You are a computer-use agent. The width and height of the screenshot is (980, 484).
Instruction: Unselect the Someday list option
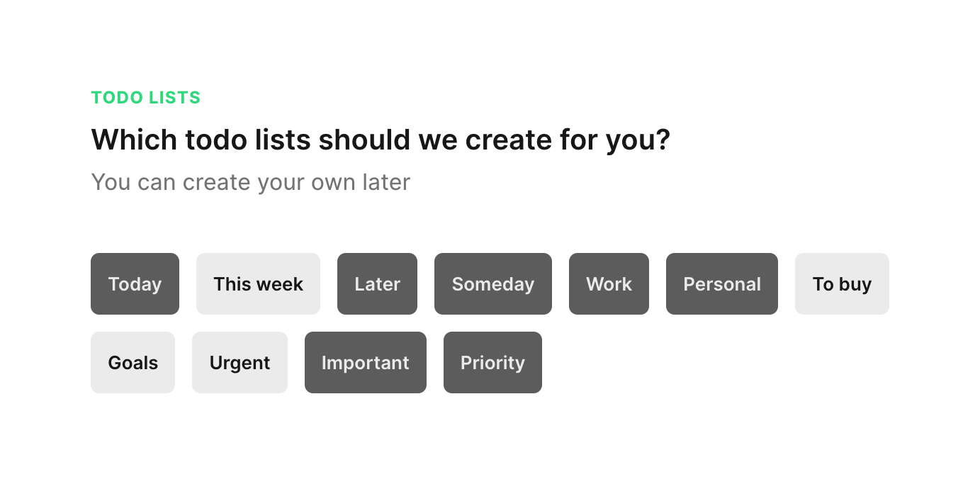point(492,283)
